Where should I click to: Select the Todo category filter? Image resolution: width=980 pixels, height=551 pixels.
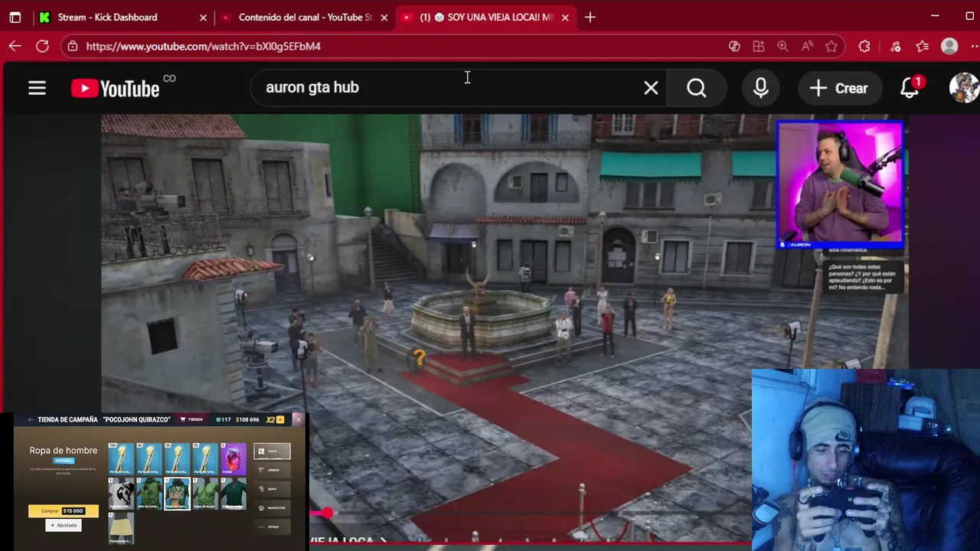pyautogui.click(x=272, y=451)
